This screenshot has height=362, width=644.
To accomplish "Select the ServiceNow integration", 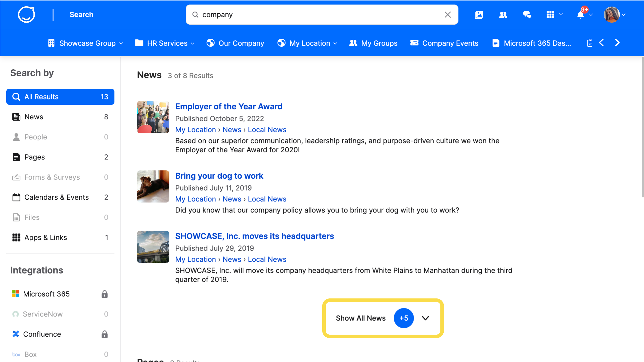I will point(60,314).
